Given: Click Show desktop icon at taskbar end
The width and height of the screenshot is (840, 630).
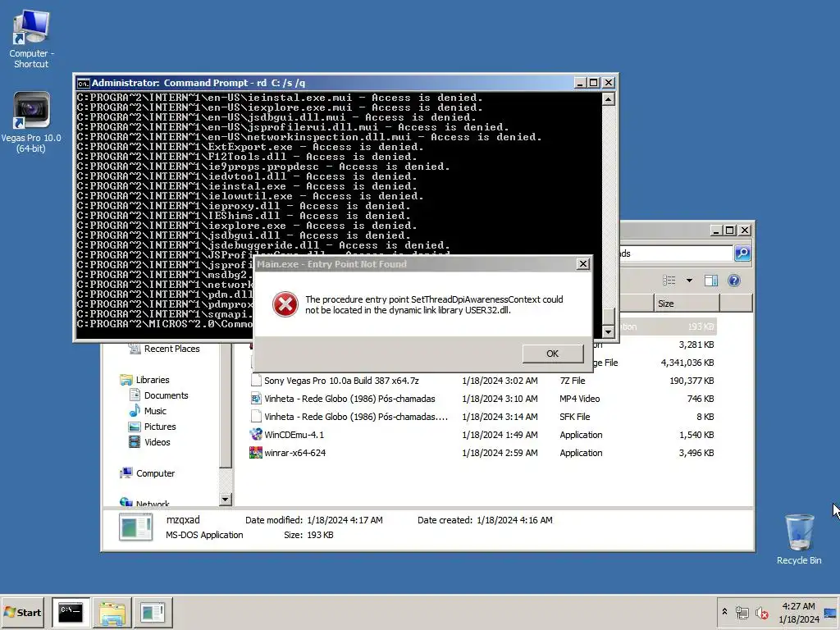Looking at the screenshot, I should pos(831,612).
